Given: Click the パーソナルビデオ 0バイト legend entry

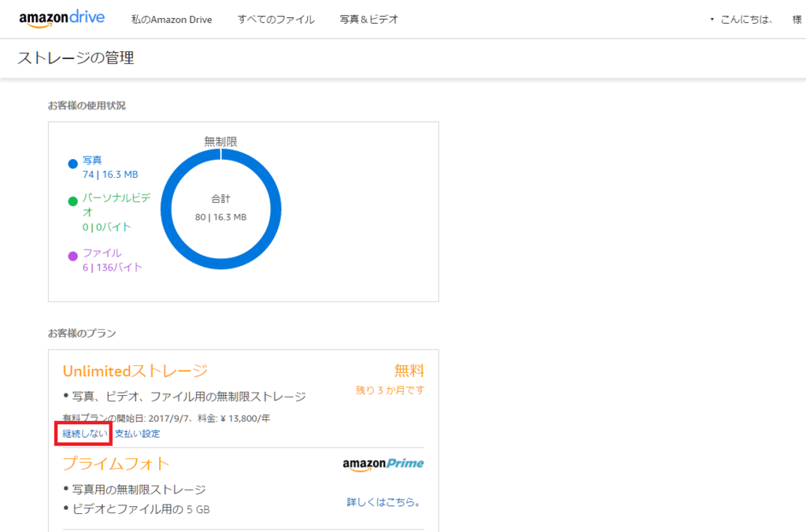Looking at the screenshot, I should tap(116, 212).
